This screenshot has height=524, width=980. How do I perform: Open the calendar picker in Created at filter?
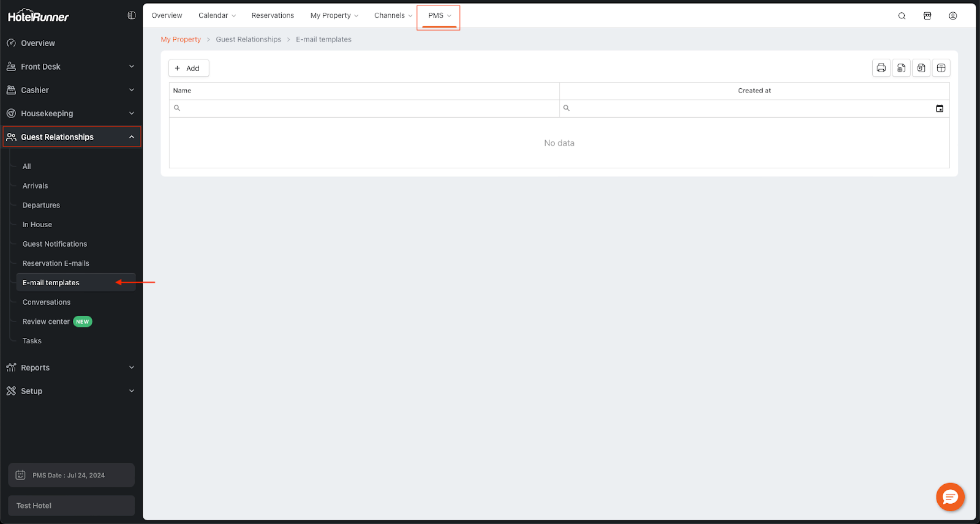(940, 108)
